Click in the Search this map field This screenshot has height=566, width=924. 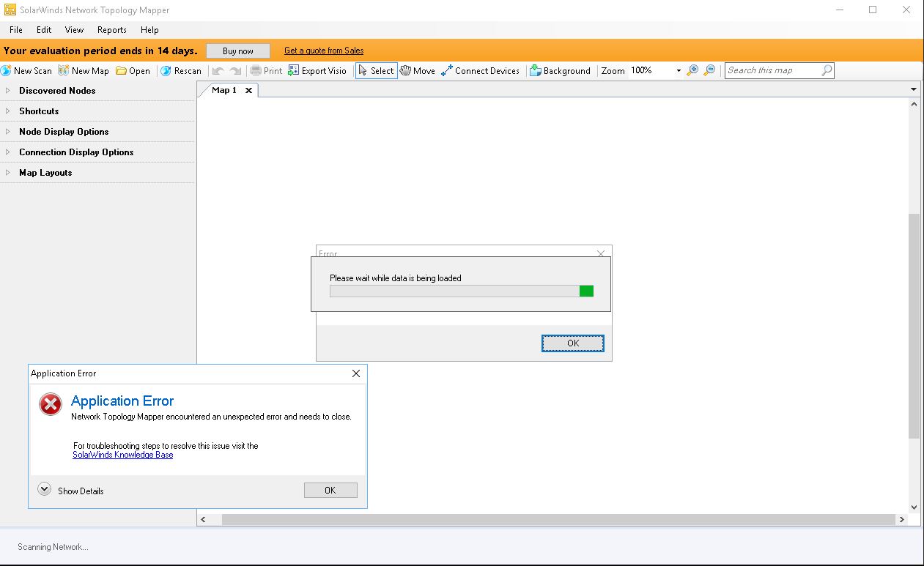(773, 70)
